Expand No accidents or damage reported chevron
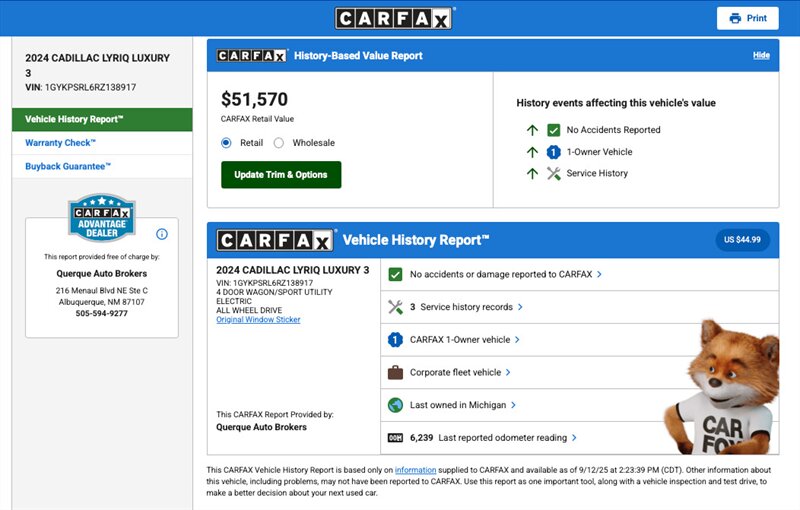800x510 pixels. tap(599, 274)
